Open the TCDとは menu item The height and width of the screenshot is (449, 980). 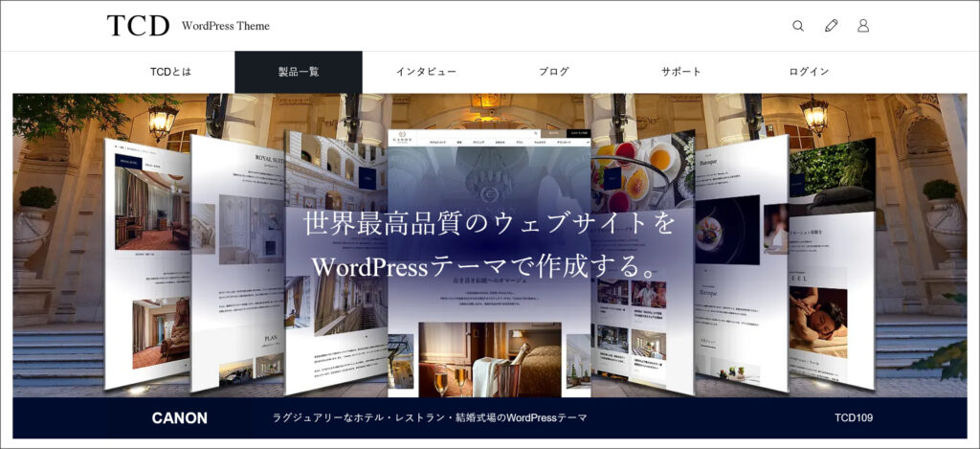[x=171, y=72]
